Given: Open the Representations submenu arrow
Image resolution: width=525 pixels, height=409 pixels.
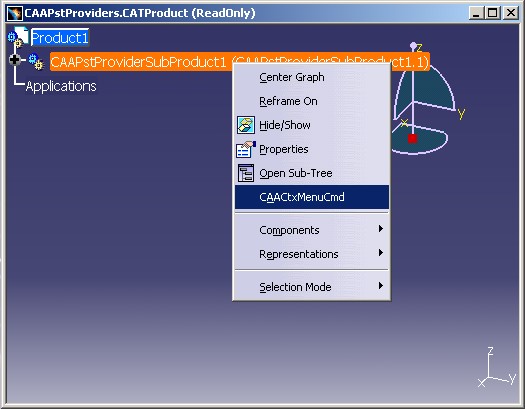Looking at the screenshot, I should (x=381, y=253).
